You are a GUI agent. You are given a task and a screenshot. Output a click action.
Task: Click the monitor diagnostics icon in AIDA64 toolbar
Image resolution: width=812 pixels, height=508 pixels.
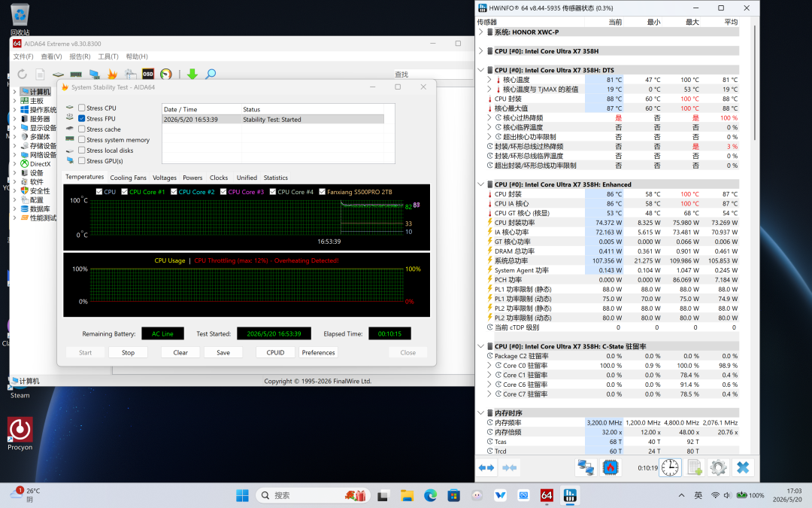(94, 74)
